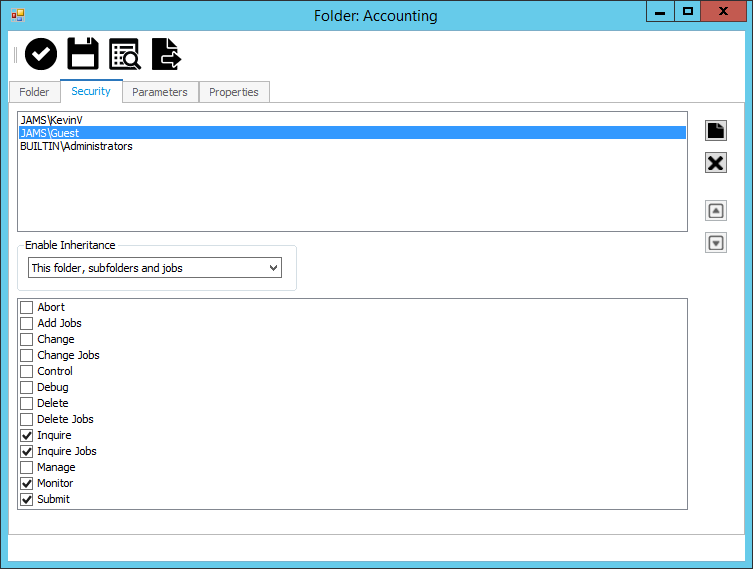The height and width of the screenshot is (569, 753).
Task: Tick the Change Jobs checkbox
Action: (27, 355)
